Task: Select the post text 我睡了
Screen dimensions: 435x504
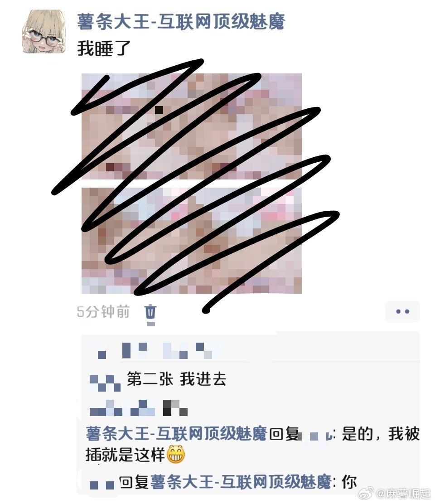Action: (x=104, y=48)
